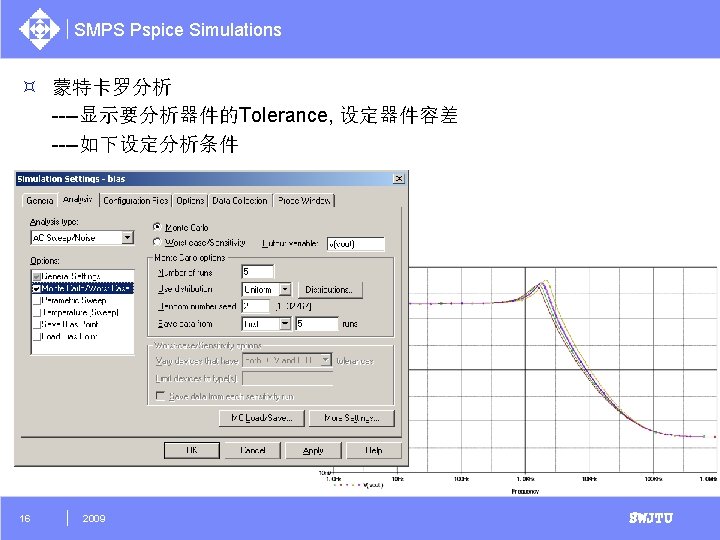Viewport: 720px width, 540px height.
Task: Open the Save data from dropdown
Action: (285, 324)
